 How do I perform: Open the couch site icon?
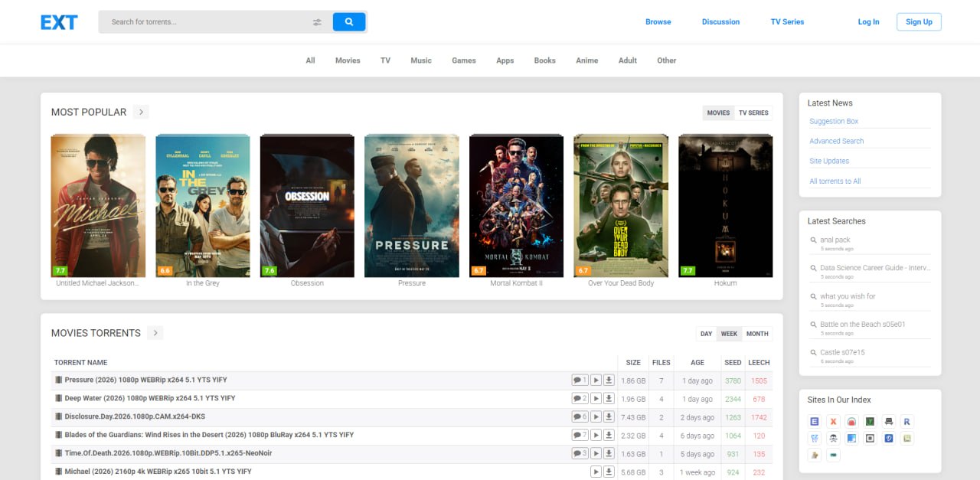coord(888,421)
